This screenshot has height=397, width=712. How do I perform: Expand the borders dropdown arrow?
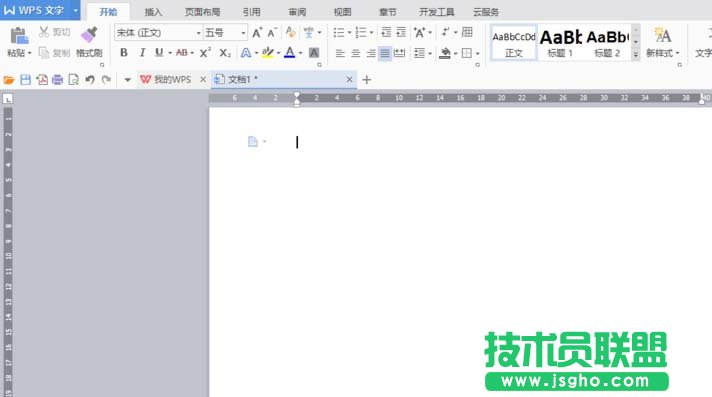[x=478, y=54]
